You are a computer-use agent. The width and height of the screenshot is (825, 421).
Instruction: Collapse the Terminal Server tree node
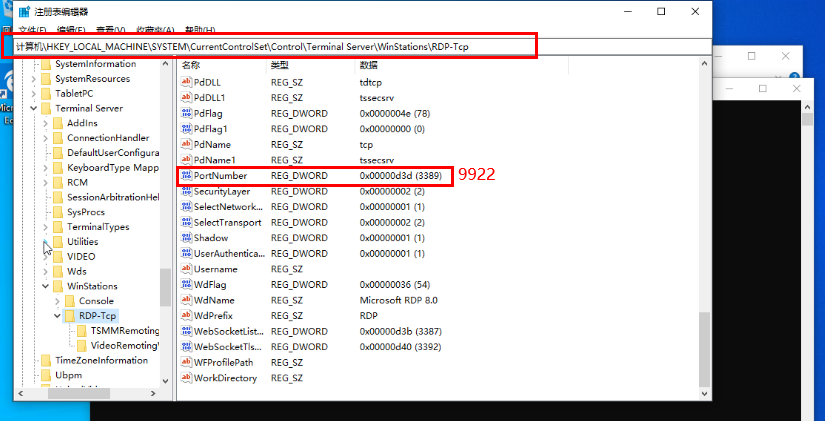point(33,108)
